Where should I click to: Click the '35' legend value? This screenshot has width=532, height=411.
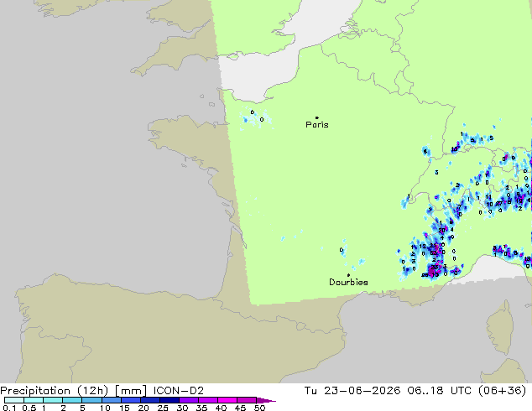201,408
